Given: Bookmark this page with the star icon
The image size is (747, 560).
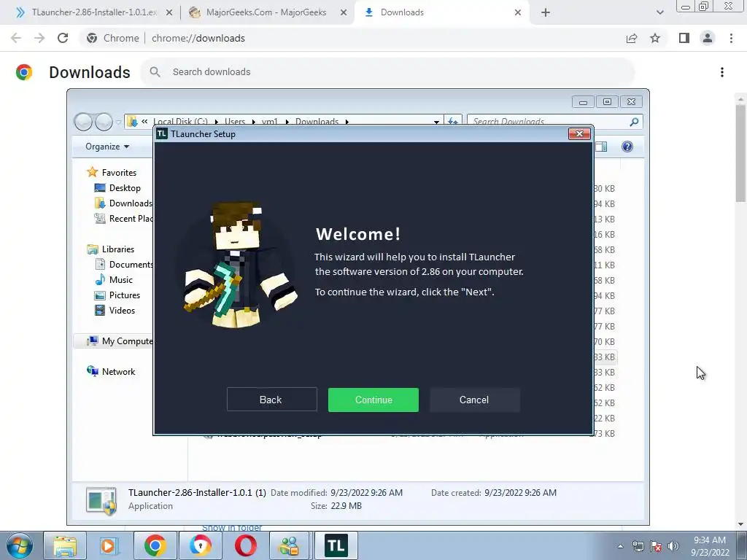Looking at the screenshot, I should (655, 38).
